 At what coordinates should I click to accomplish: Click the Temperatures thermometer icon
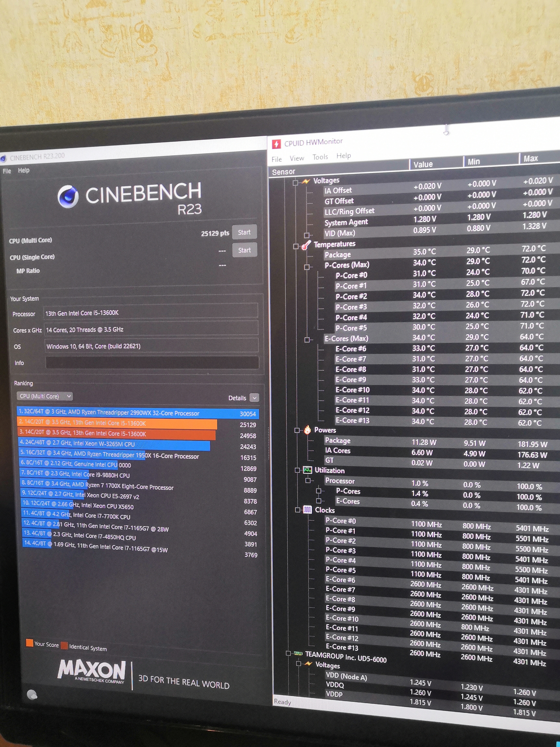tap(306, 245)
